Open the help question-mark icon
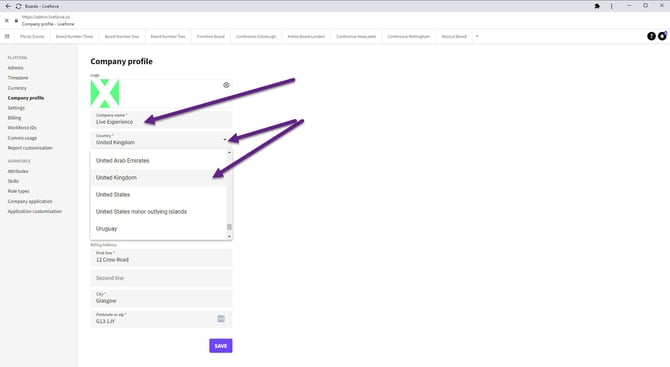This screenshot has height=367, width=670. (x=651, y=36)
